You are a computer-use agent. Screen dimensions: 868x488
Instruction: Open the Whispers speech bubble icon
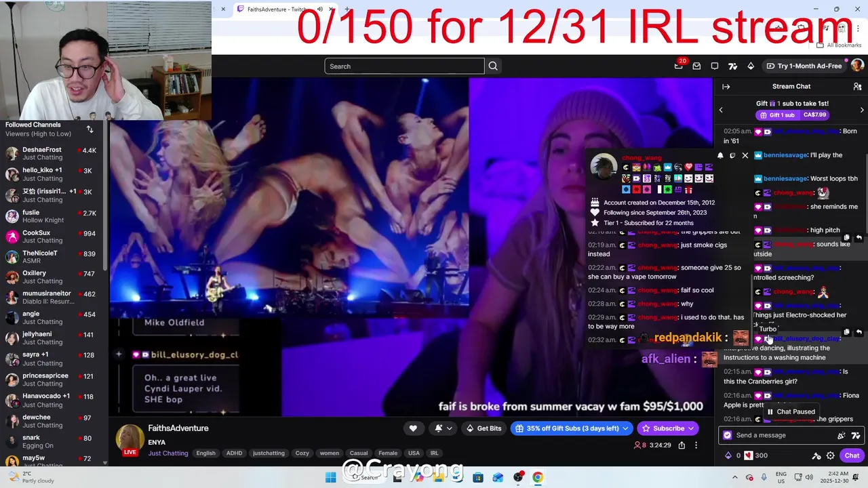point(715,66)
